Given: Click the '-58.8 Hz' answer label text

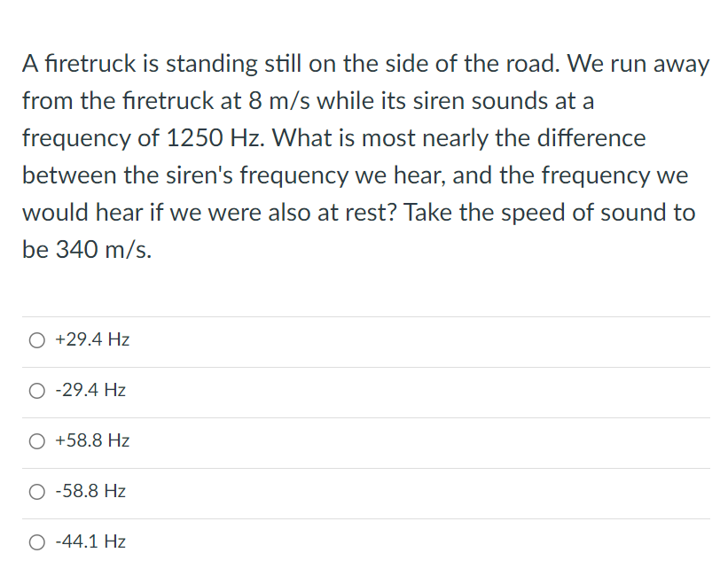Looking at the screenshot, I should click(90, 491).
